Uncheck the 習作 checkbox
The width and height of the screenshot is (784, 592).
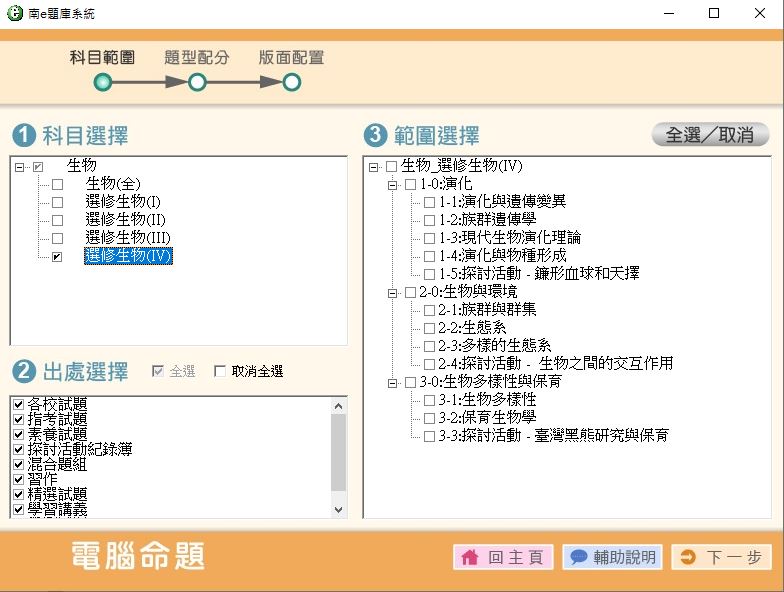(x=18, y=479)
